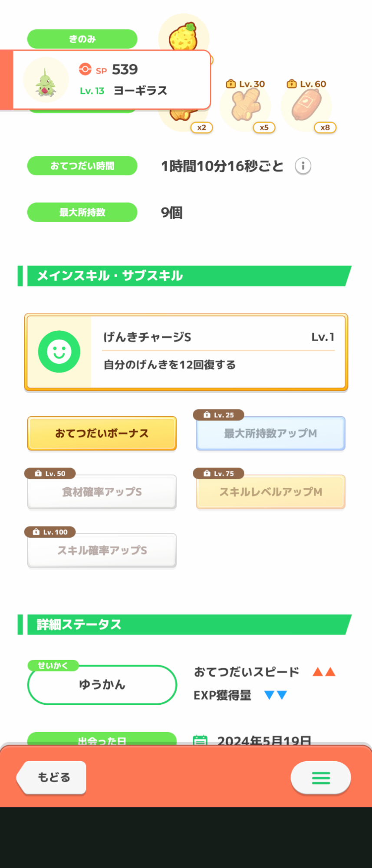The height and width of the screenshot is (868, 372).
Task: Tap the ヨーギラス Pokémon portrait
Action: click(x=46, y=80)
